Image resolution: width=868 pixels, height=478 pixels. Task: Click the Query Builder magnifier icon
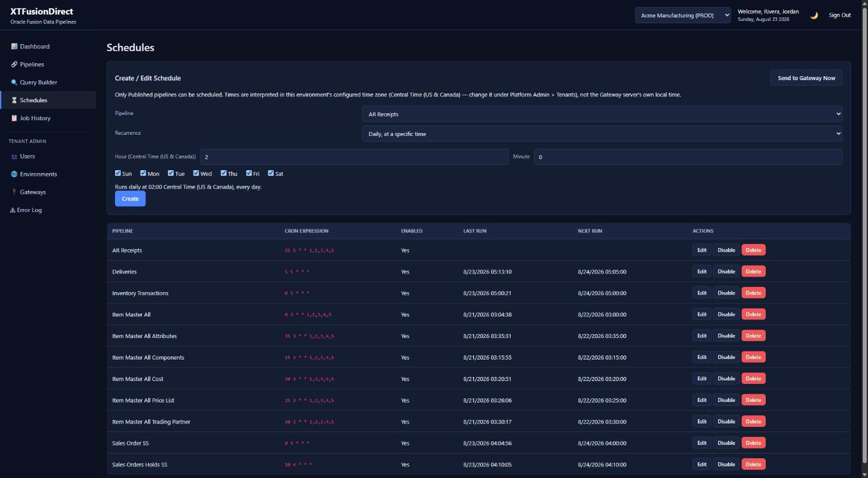(14, 82)
